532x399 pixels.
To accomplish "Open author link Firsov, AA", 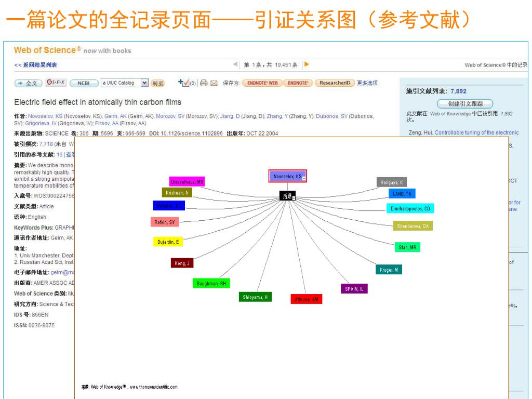I will tap(107, 123).
